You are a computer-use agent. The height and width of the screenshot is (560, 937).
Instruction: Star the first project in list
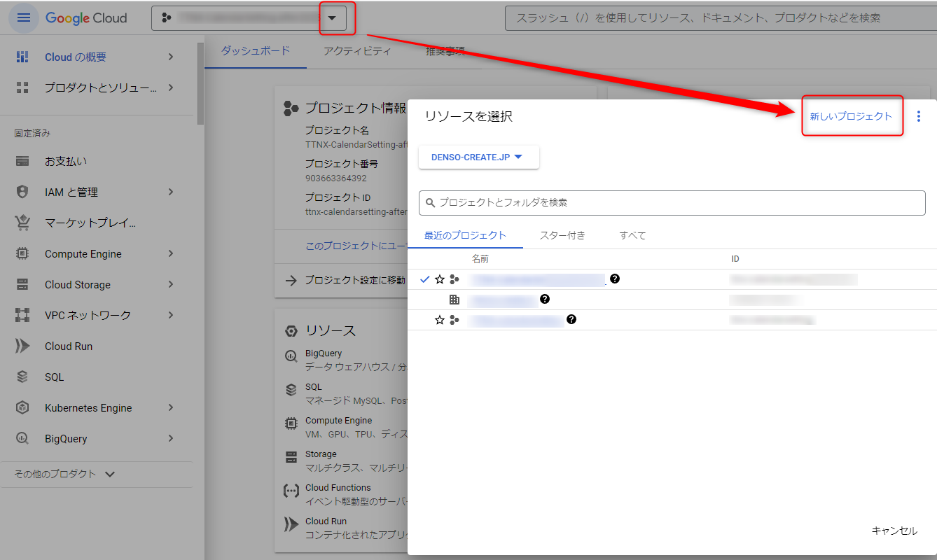tap(440, 279)
